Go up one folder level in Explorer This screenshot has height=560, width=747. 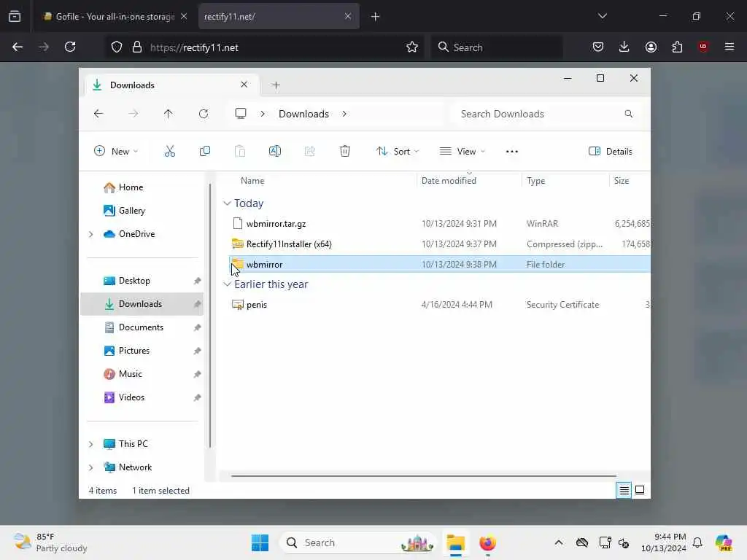[x=169, y=114]
